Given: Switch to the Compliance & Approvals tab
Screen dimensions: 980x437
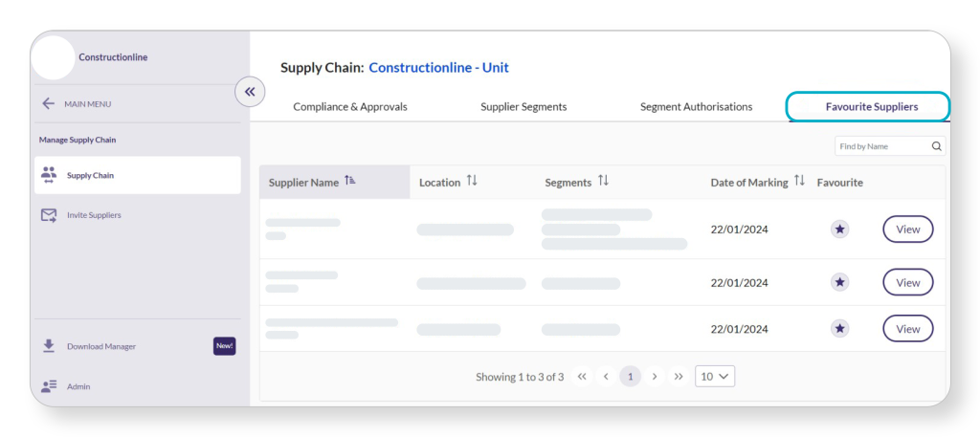Looking at the screenshot, I should point(350,107).
